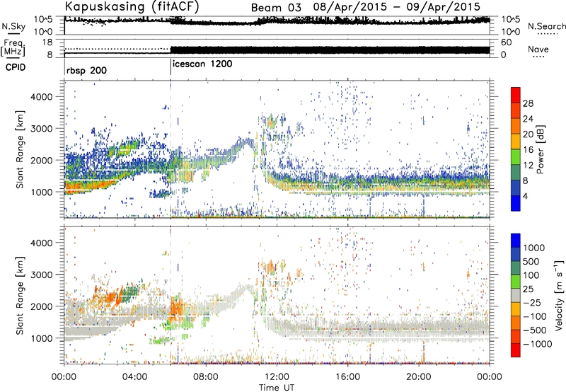
Task: Click the -100 label on Velocity colorbar
Action: click(535, 316)
